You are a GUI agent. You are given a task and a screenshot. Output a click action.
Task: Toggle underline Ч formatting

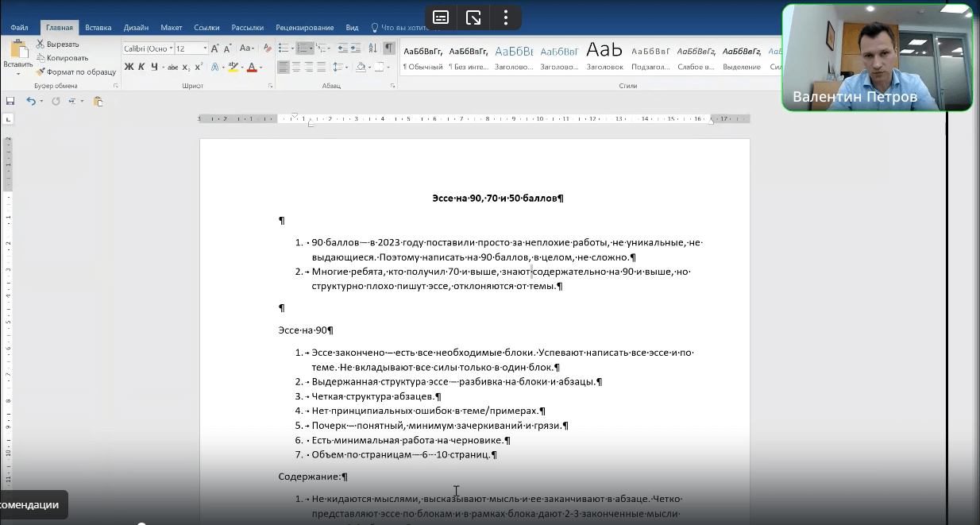154,68
